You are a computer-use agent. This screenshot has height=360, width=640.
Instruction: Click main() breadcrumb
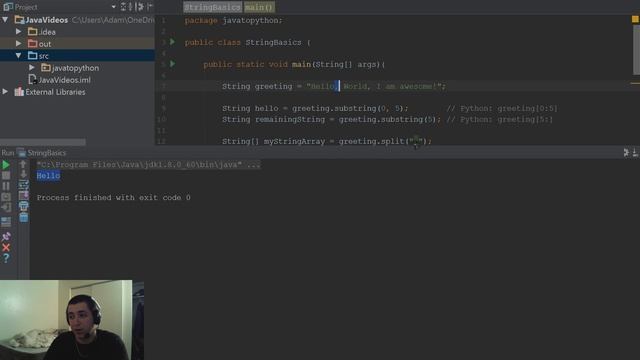point(259,7)
